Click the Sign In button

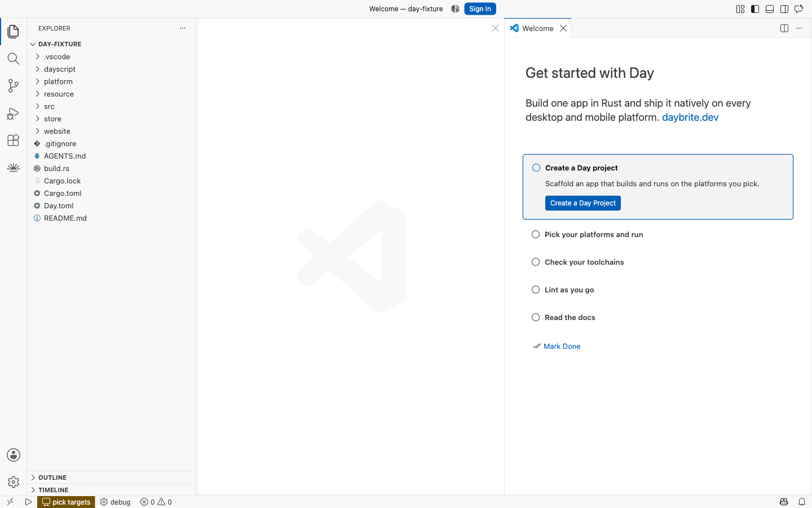tap(480, 9)
